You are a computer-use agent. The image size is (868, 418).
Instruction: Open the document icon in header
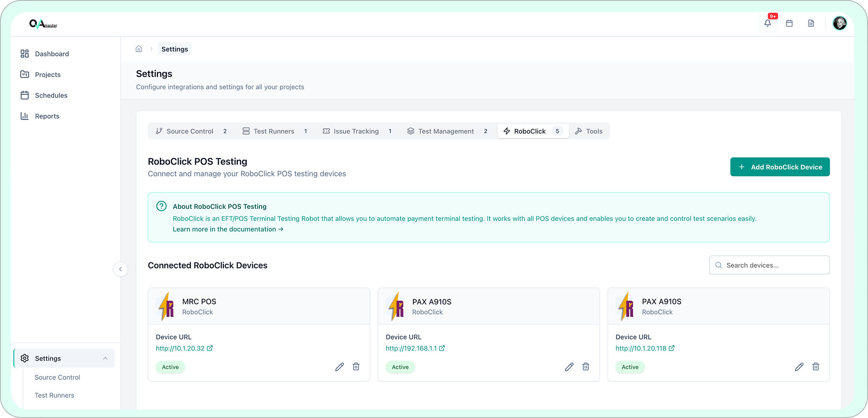(811, 23)
